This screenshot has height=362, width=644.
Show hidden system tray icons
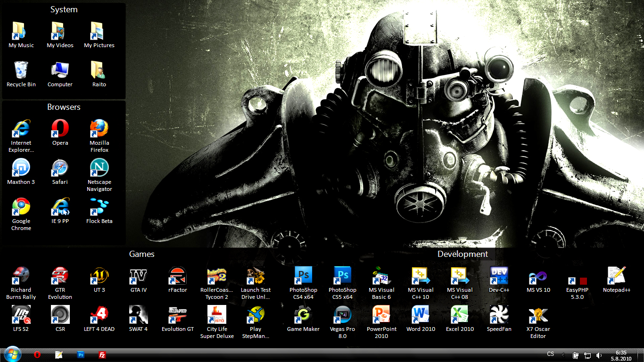click(563, 355)
